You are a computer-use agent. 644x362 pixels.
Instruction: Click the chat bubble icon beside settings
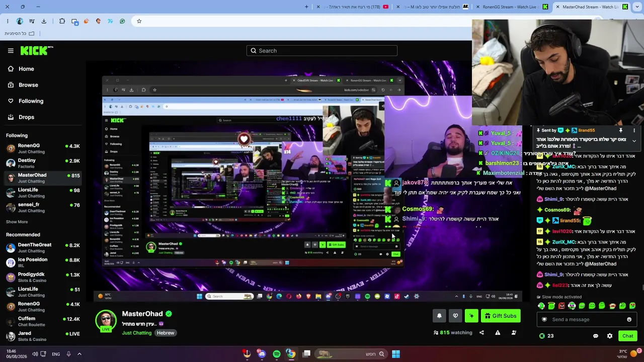point(596,336)
